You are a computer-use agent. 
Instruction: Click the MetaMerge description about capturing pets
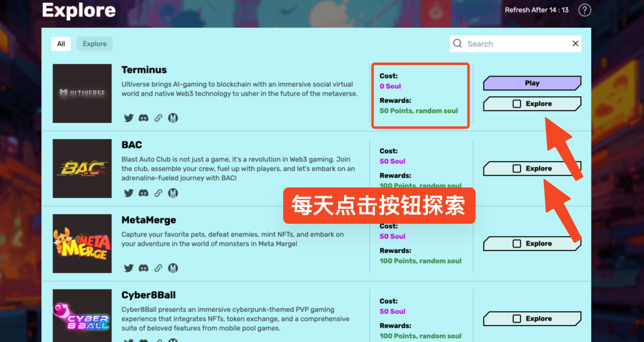[233, 239]
